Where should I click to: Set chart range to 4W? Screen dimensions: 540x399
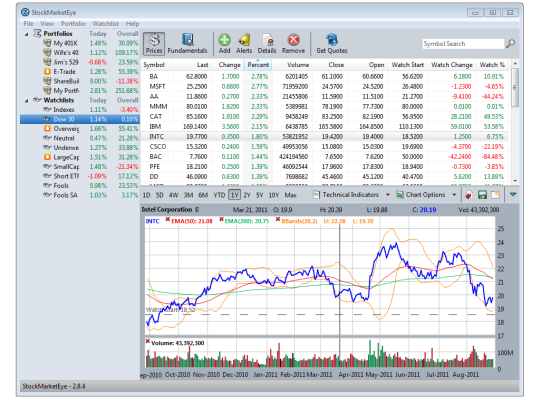tap(174, 195)
